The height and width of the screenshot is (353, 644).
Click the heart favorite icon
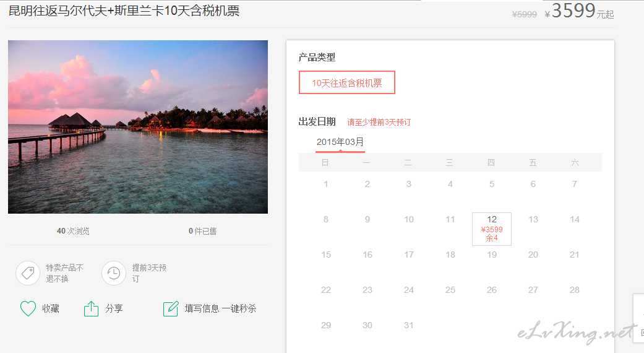28,308
